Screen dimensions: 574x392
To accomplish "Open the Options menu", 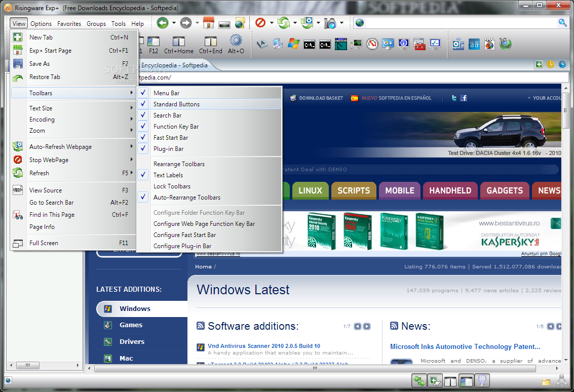I will click(x=41, y=23).
